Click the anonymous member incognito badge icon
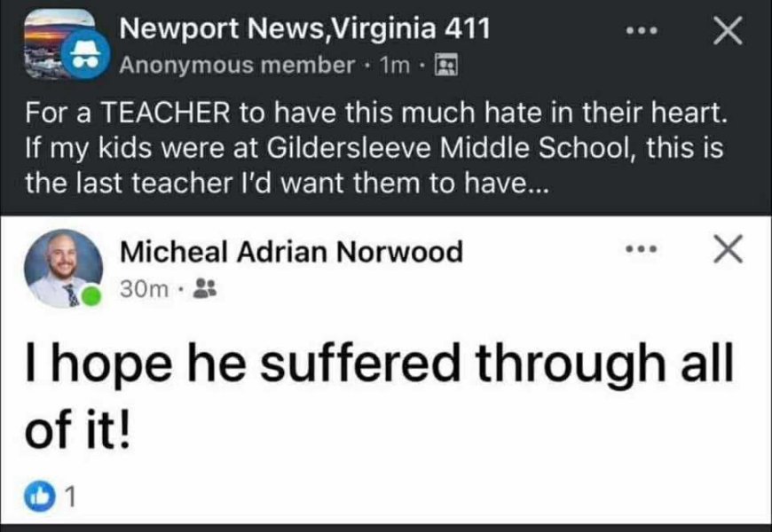 (86, 56)
